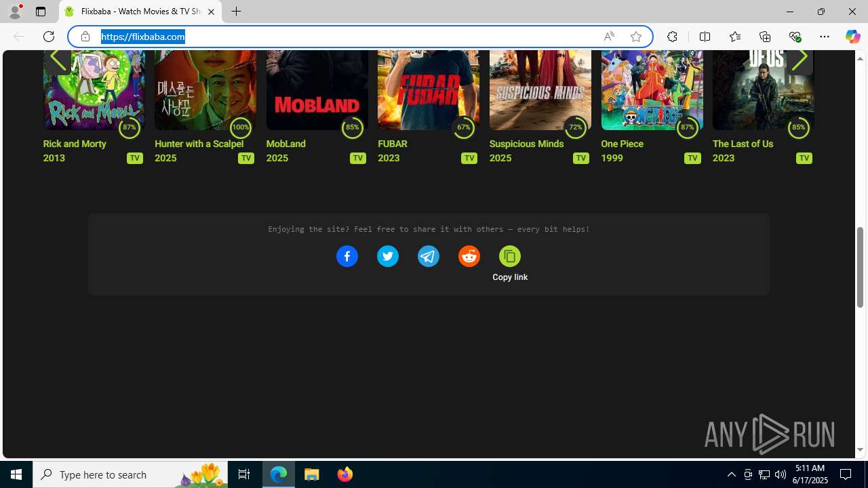Image resolution: width=868 pixels, height=488 pixels.
Task: Click the FUBAR title link
Action: [393, 144]
